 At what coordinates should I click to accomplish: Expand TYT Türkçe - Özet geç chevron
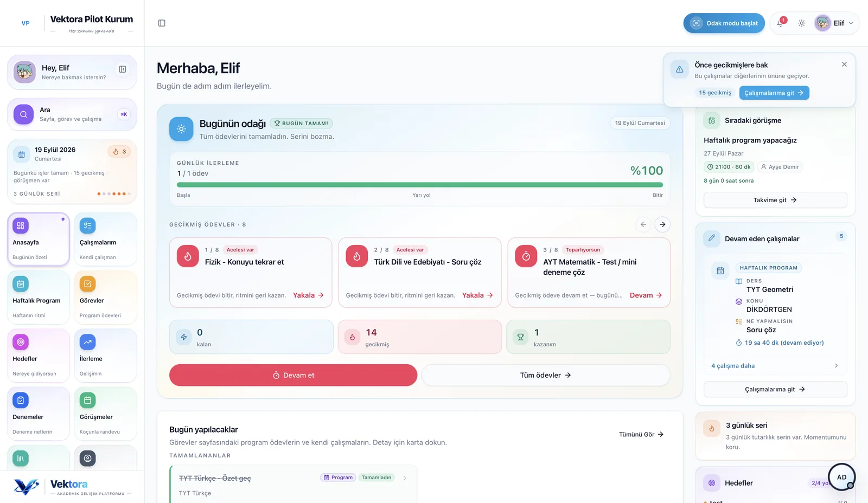[x=405, y=478]
